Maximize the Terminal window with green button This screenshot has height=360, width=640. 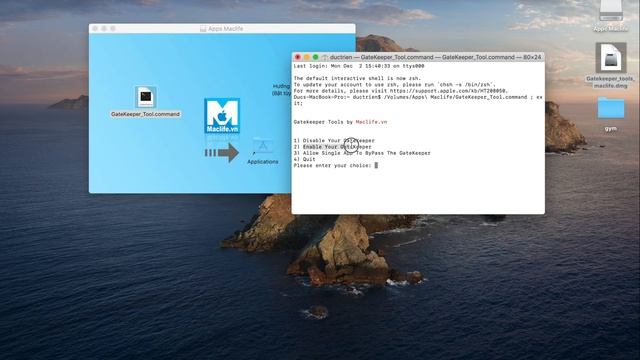(316, 57)
